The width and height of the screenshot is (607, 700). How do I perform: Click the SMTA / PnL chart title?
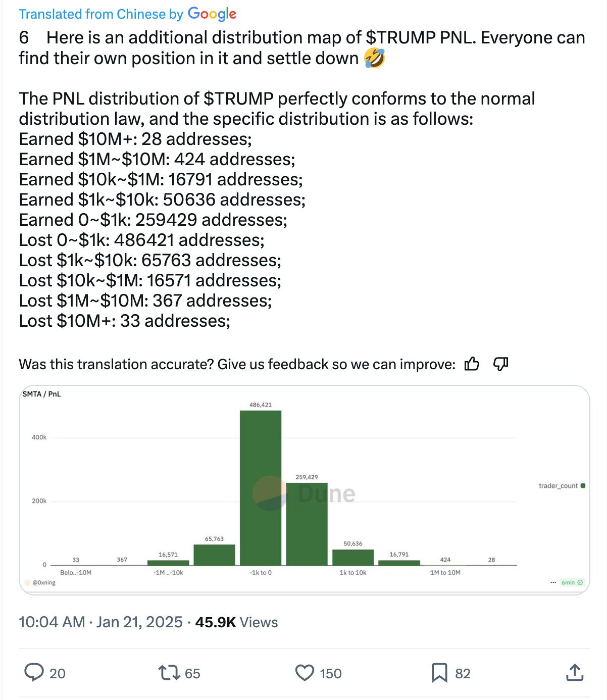pyautogui.click(x=41, y=394)
